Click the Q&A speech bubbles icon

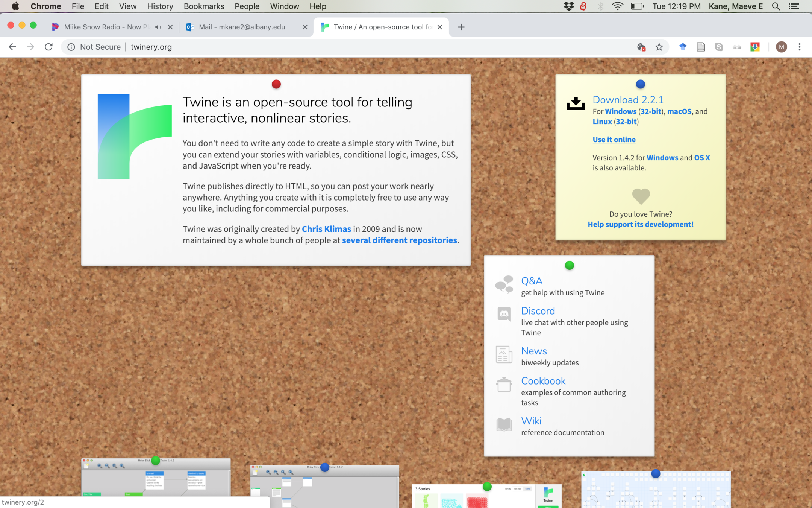[504, 284]
